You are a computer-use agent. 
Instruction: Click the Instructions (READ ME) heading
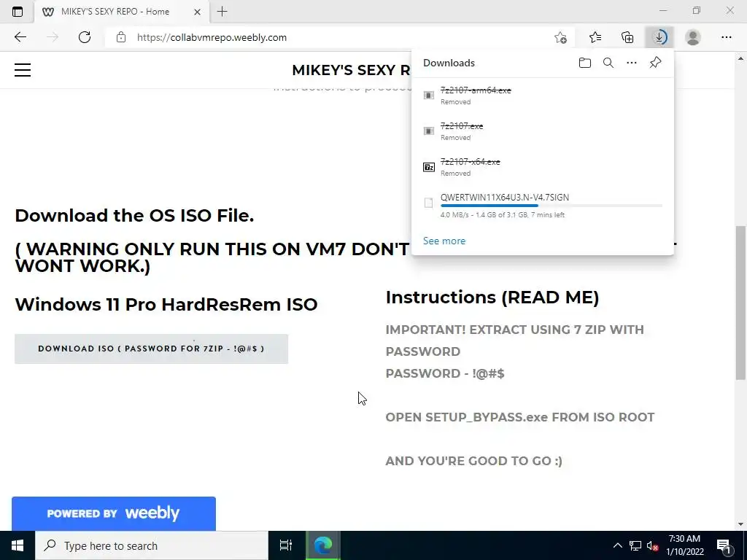pyautogui.click(x=492, y=297)
